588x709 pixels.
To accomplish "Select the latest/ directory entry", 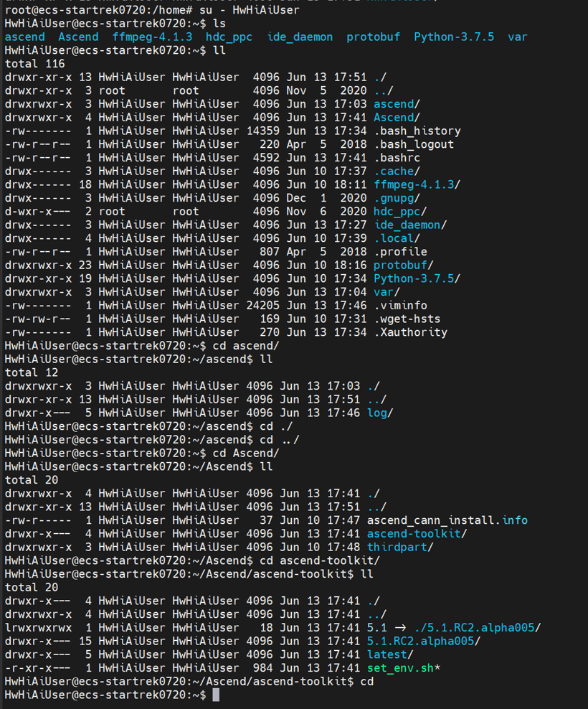I will coord(389,654).
